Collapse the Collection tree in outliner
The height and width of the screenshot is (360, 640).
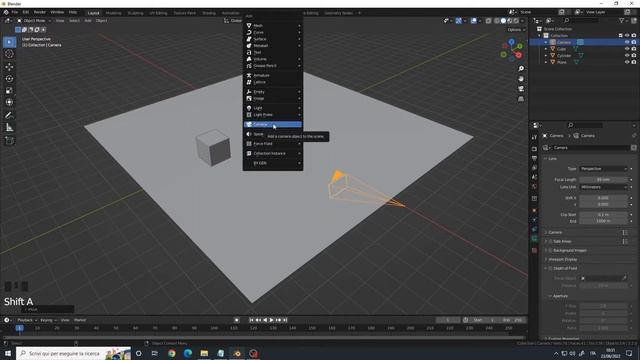tap(539, 36)
